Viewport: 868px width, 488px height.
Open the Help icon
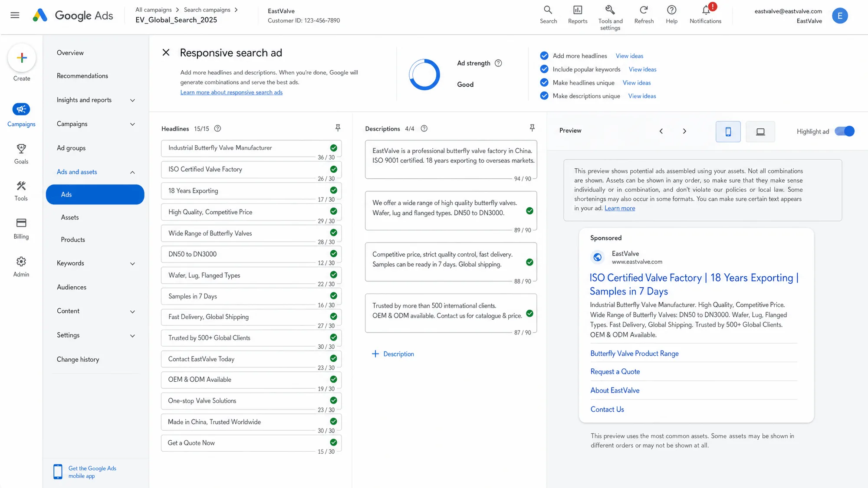[x=671, y=10]
